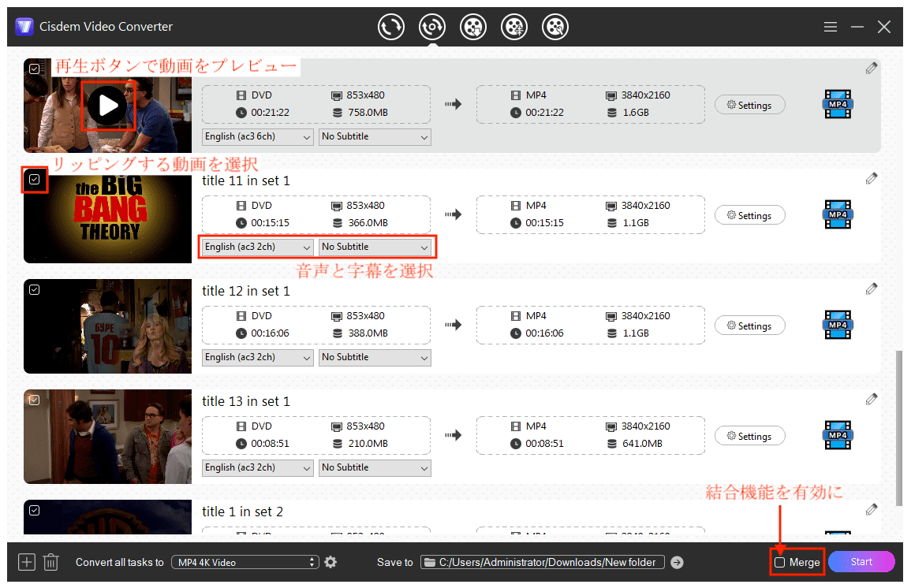Uncheck title 12 in set 1 checkbox
The height and width of the screenshot is (588, 911).
click(x=34, y=289)
